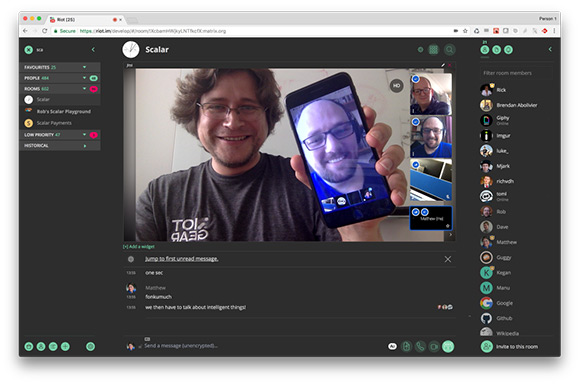Expand the HISTORICAL section arrow
The image size is (580, 384).
(85, 146)
